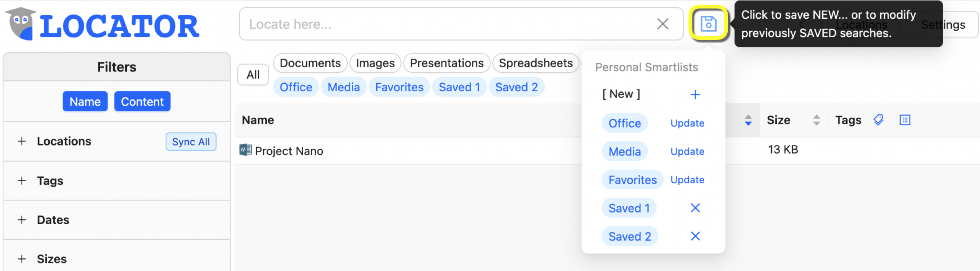The height and width of the screenshot is (271, 980).
Task: Click the Sync All button
Action: point(191,141)
